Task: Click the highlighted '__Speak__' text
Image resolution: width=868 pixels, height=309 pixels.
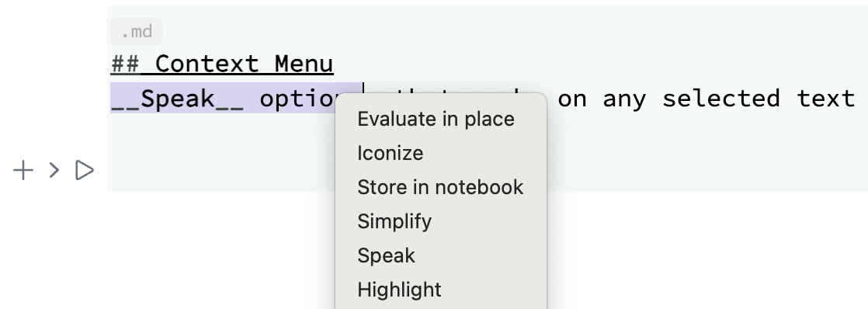Action: point(178,99)
